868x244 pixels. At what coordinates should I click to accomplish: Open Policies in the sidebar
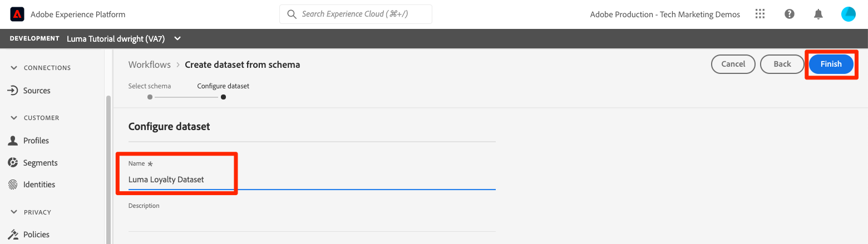[x=36, y=235]
